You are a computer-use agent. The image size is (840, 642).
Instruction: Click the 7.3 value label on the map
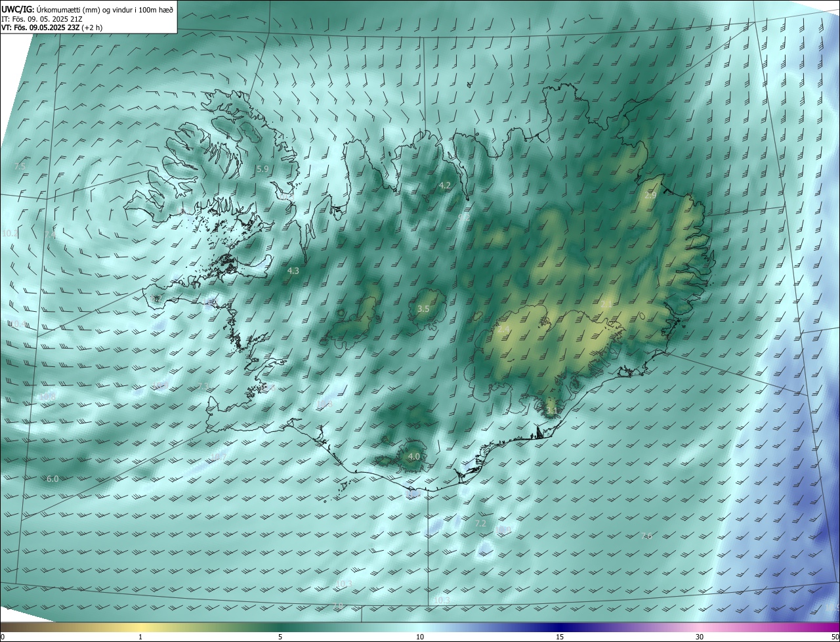tap(203, 386)
